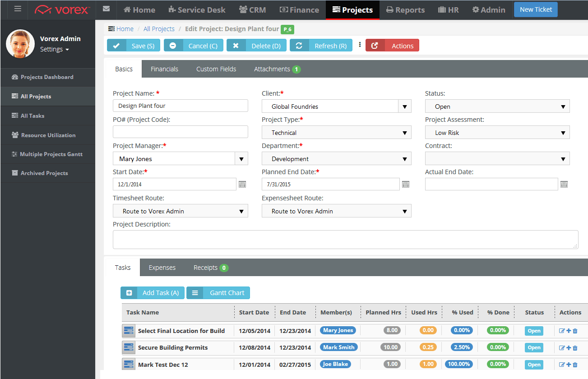Click plus icon for Mark Test Dec 12 task

coord(569,364)
